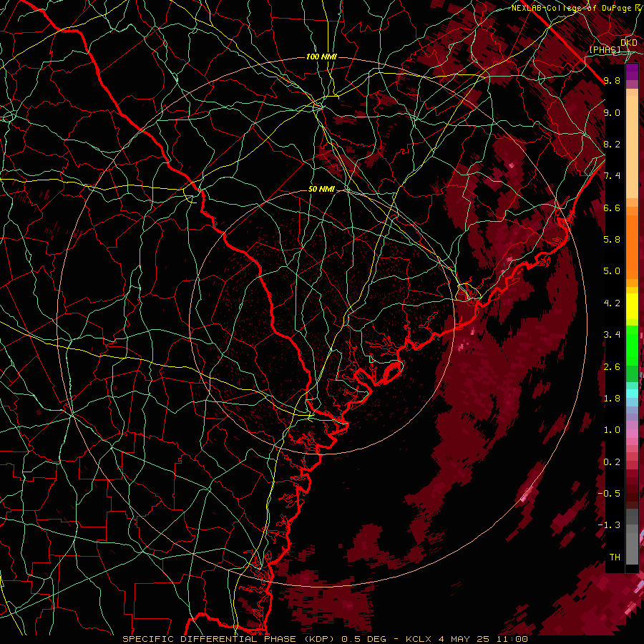This screenshot has height=644, width=644.
Task: Click the '[PHAS]' unit label
Action: tap(605, 49)
